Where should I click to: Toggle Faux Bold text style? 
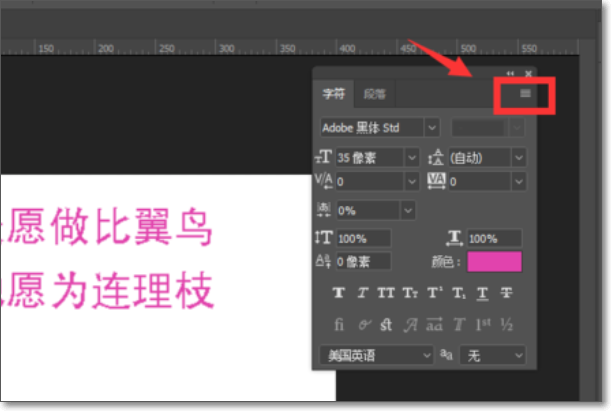(339, 293)
